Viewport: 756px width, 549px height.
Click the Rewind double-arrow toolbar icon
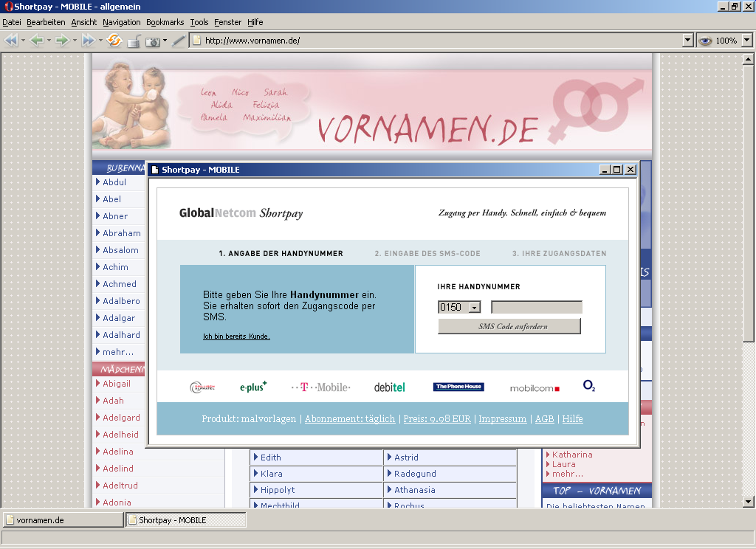(11, 41)
